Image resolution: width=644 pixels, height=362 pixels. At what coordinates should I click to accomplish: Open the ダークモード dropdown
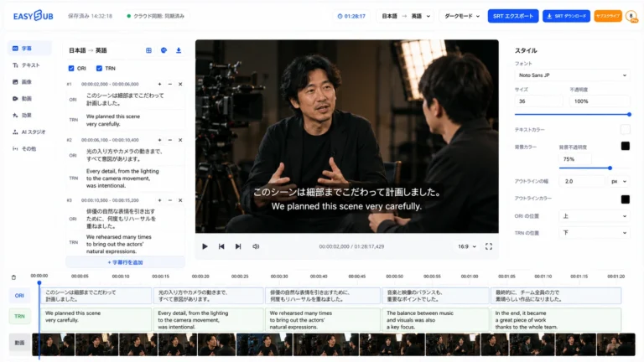point(462,16)
